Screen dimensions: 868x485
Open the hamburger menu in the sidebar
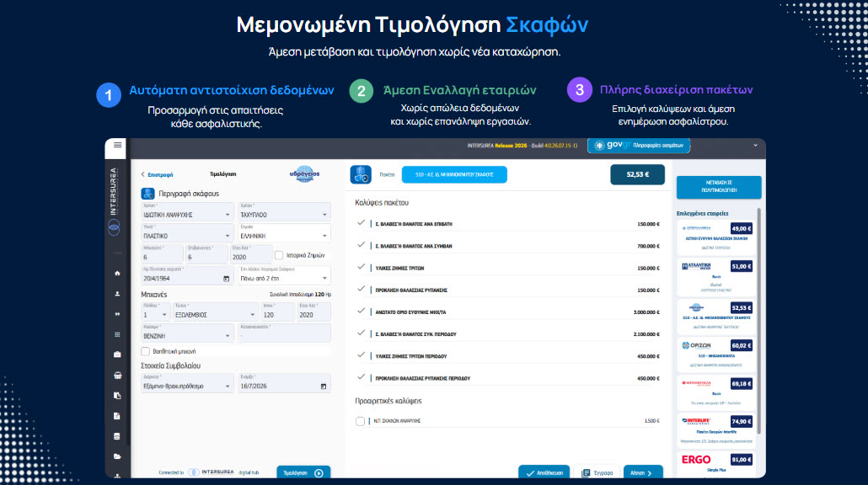point(117,145)
